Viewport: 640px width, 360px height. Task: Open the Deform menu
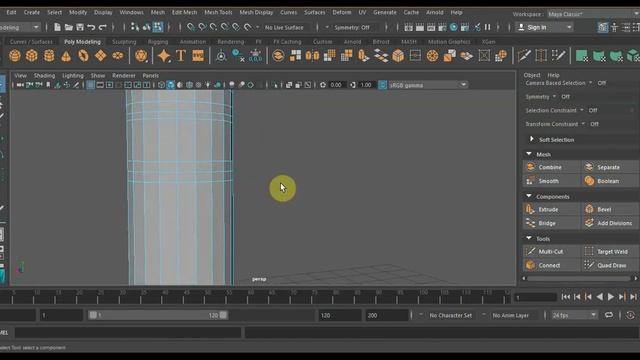pyautogui.click(x=342, y=12)
